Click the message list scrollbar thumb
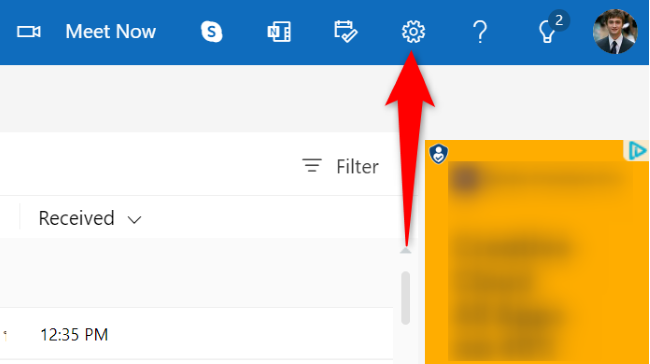This screenshot has height=364, width=650. point(405,298)
